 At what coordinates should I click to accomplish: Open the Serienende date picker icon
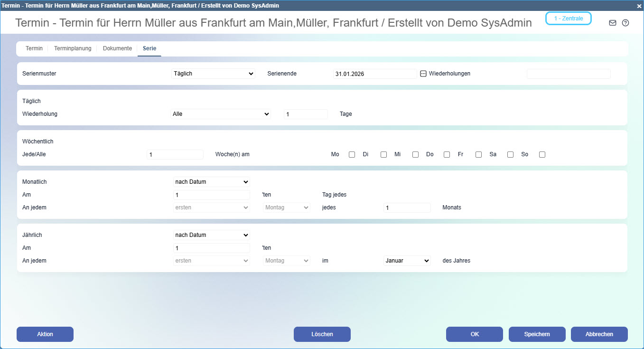pos(423,74)
